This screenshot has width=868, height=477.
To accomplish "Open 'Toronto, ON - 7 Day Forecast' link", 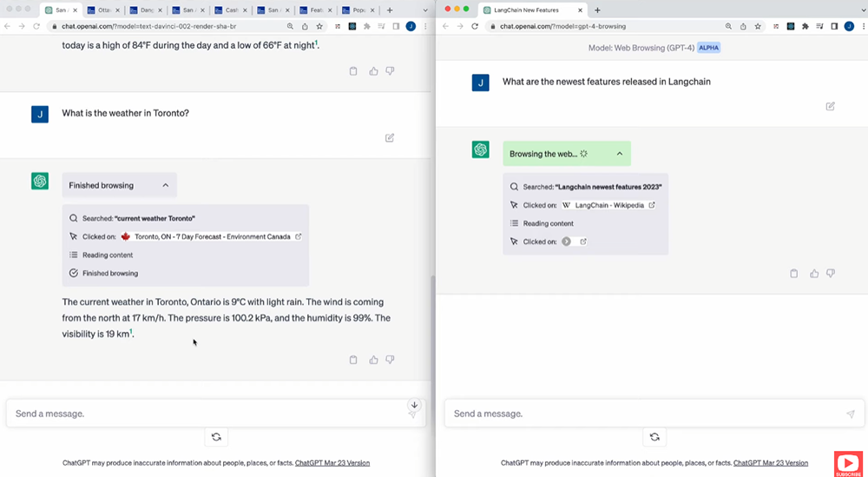I will [x=212, y=236].
